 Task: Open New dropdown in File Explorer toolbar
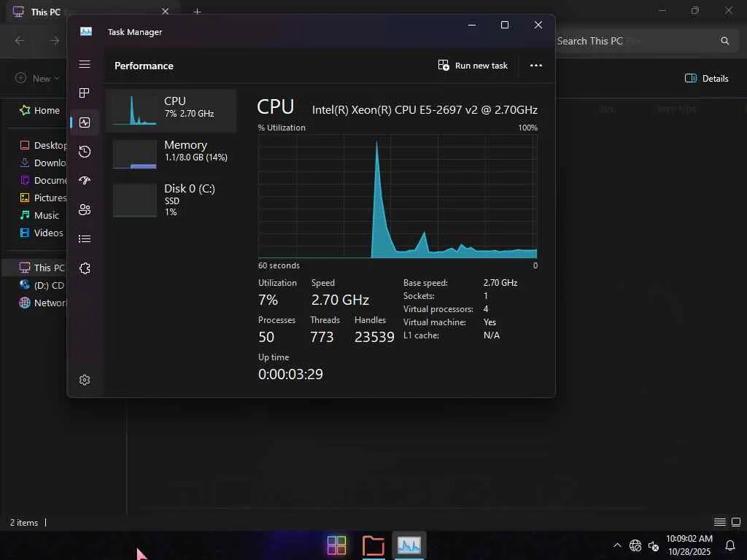click(37, 78)
